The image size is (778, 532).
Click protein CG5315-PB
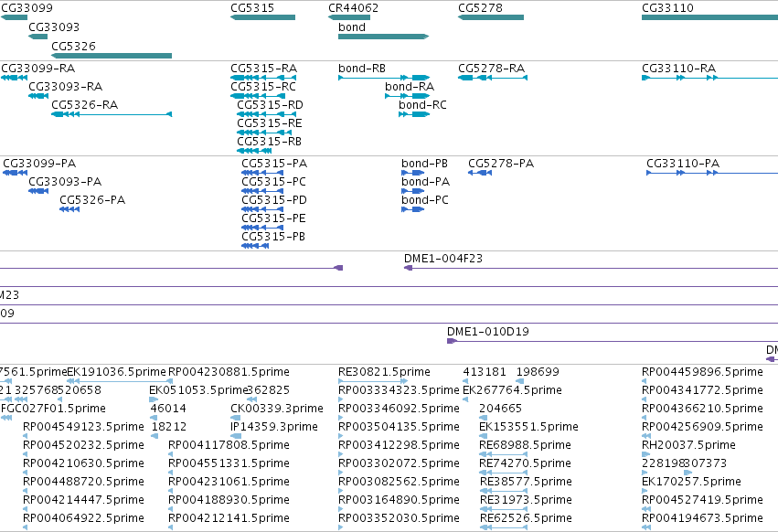click(255, 246)
